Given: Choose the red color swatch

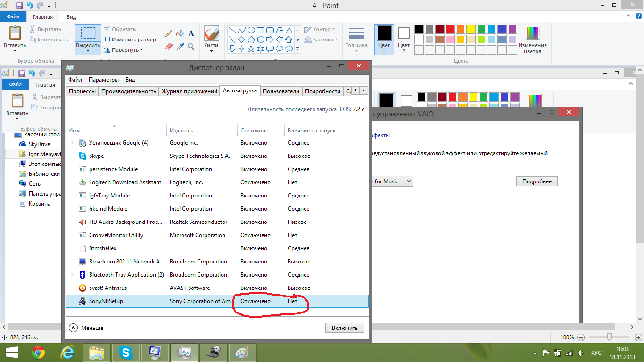Looking at the screenshot, I should coord(450,29).
